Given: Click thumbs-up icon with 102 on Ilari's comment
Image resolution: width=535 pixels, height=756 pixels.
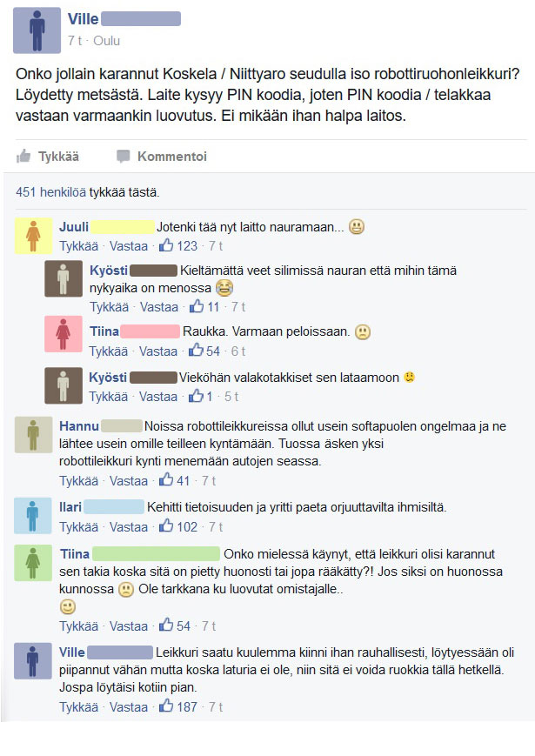Looking at the screenshot, I should [166, 526].
